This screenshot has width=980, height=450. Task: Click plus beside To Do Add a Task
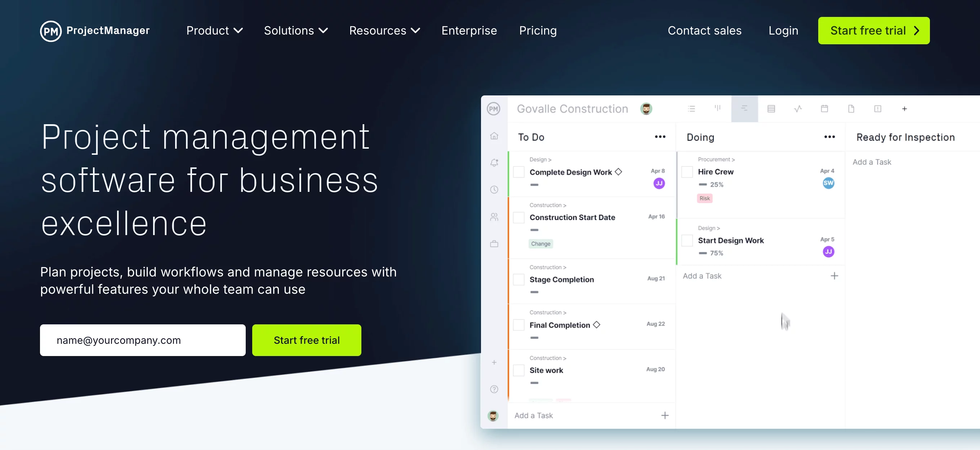665,415
